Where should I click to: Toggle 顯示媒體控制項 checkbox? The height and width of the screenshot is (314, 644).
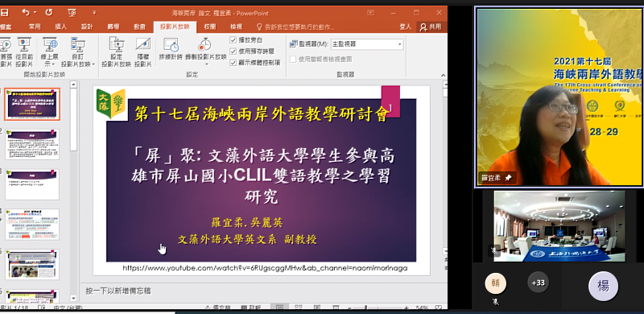(233, 63)
